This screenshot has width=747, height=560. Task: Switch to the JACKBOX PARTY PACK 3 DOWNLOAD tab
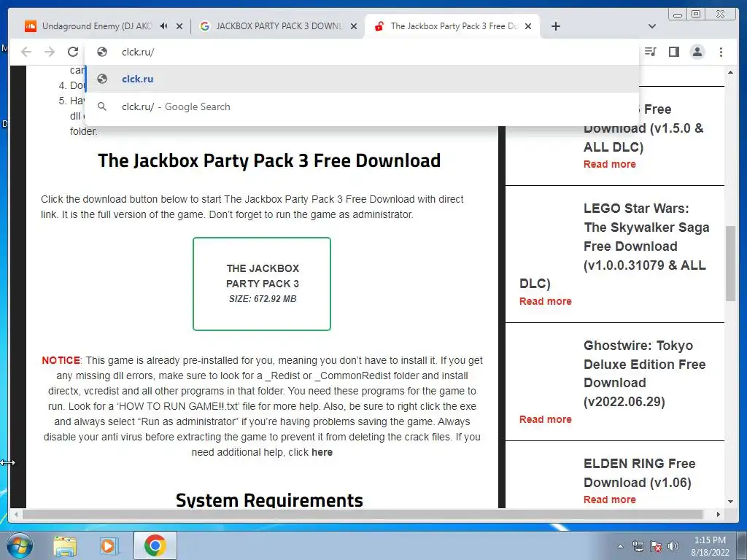(278, 26)
